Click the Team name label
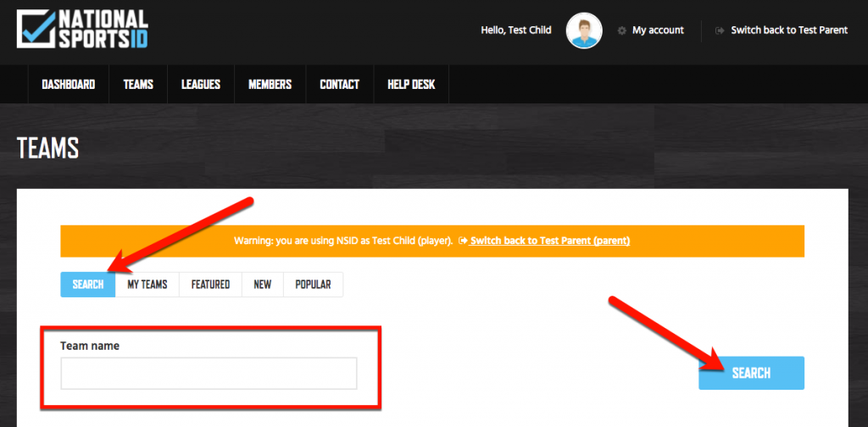This screenshot has width=868, height=427. tap(90, 346)
